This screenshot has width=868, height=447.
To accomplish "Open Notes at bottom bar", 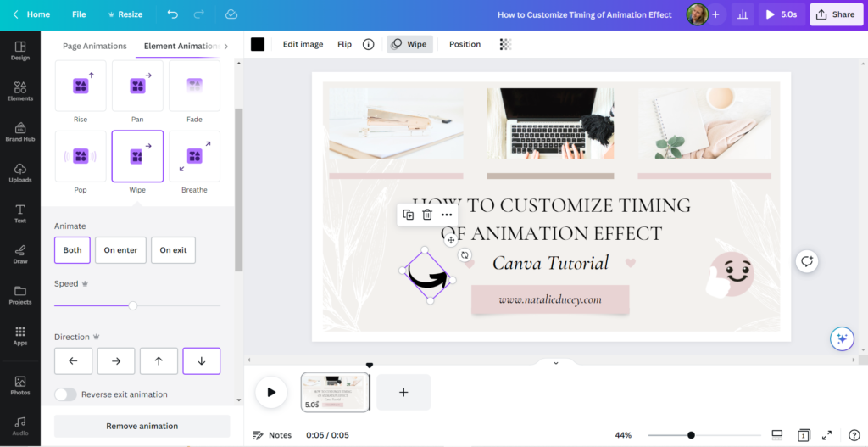I will pos(272,435).
